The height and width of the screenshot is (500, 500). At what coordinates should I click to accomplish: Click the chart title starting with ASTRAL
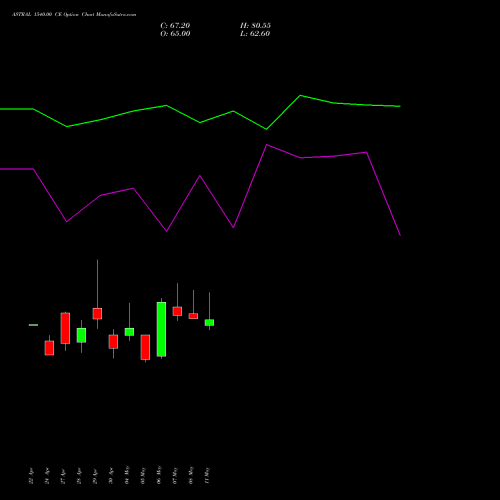74,15
